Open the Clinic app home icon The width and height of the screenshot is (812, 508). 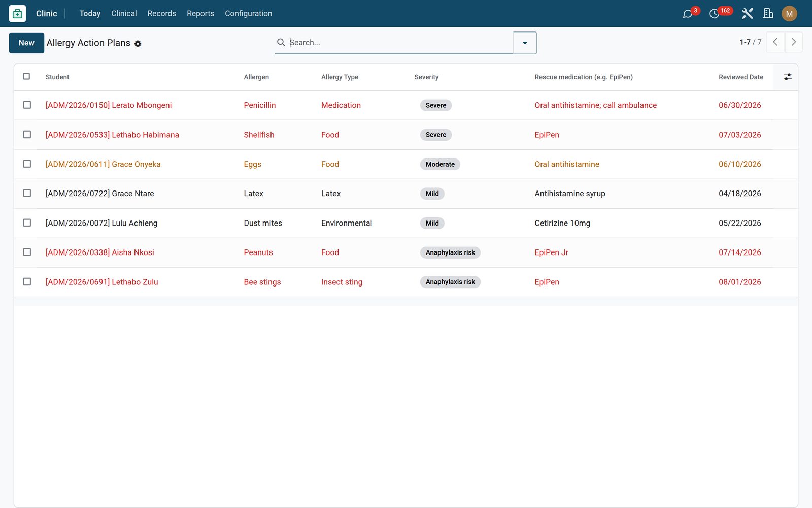[x=17, y=14]
